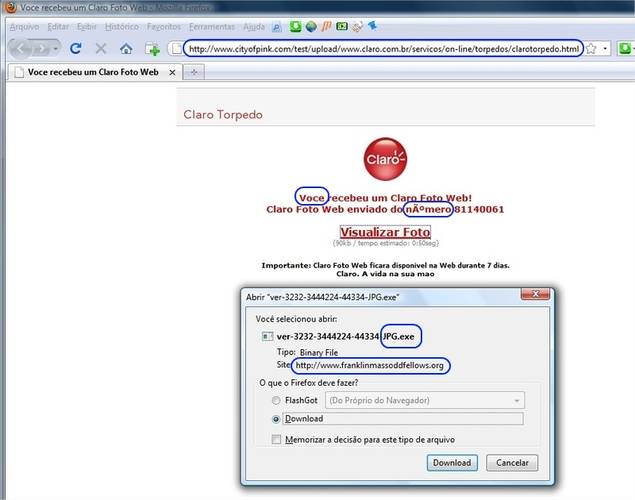Click the Download button in the dialog

tap(452, 463)
